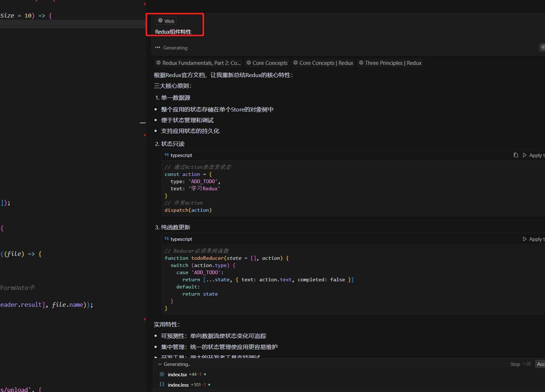Click the "type: 'ADD_TODO'," code line

(195, 182)
